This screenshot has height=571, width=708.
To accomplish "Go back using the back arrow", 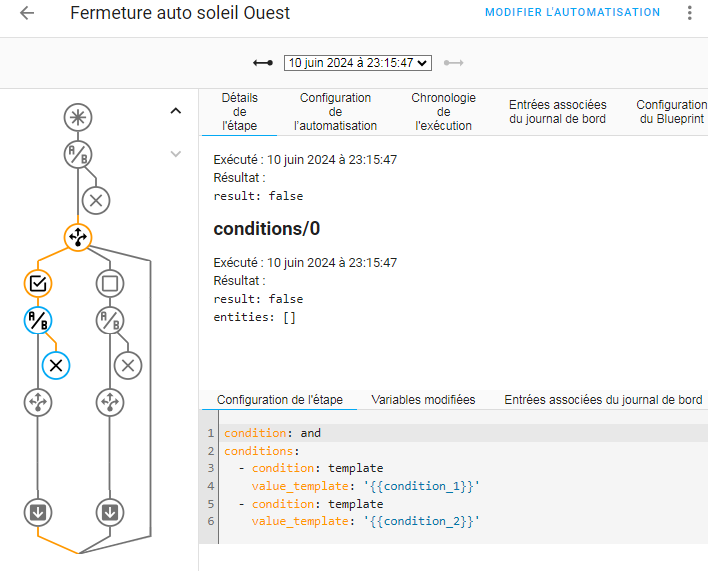I will coord(27,13).
